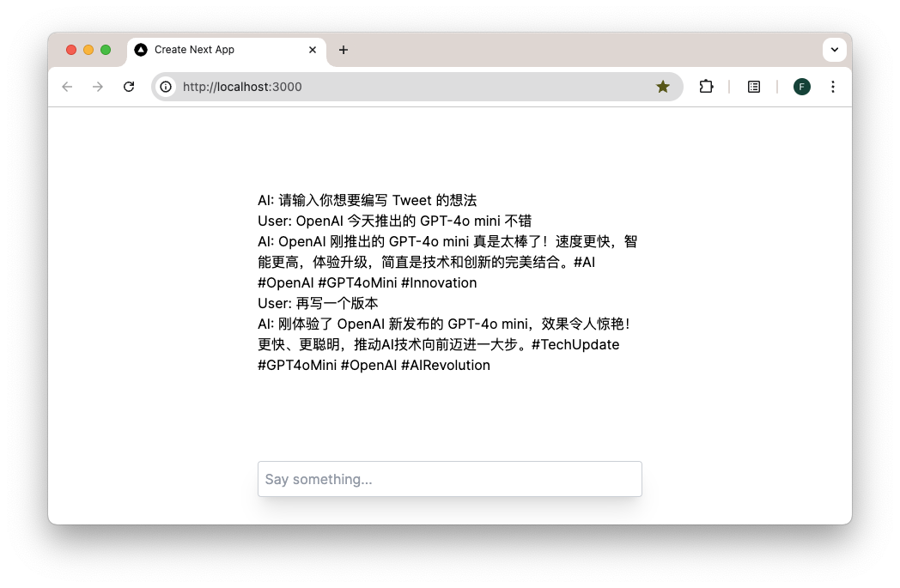Screen dimensions: 900x588
Task: Bookmark this page with the star icon
Action: pos(663,87)
